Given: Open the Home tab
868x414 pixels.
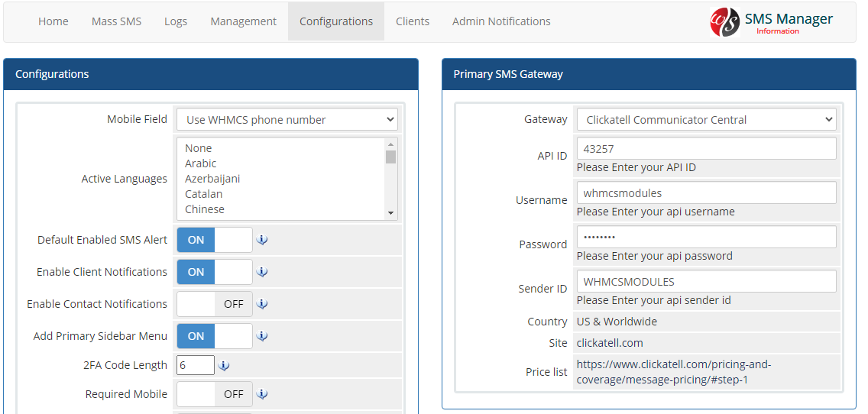Looking at the screenshot, I should point(53,21).
